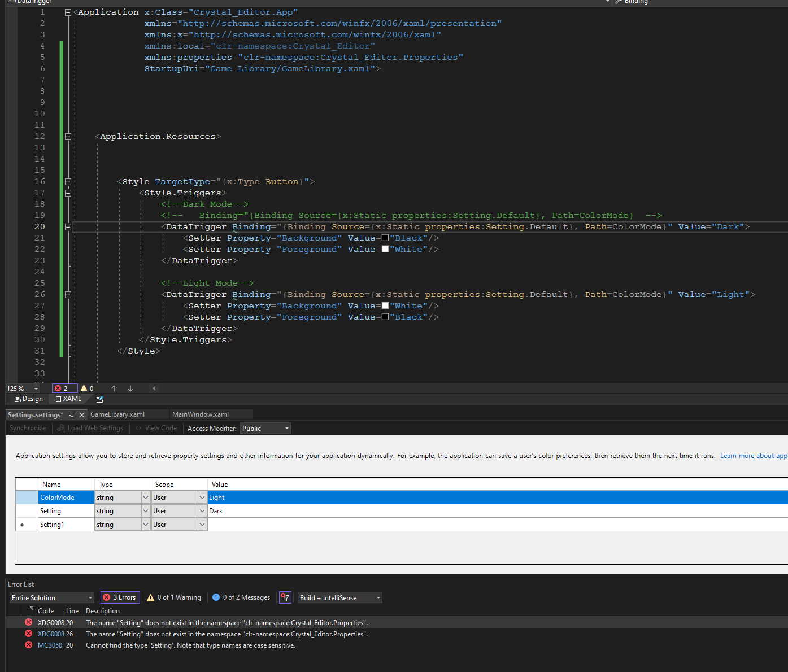Pop out the XAML pane icon
The height and width of the screenshot is (672, 788).
(x=100, y=399)
